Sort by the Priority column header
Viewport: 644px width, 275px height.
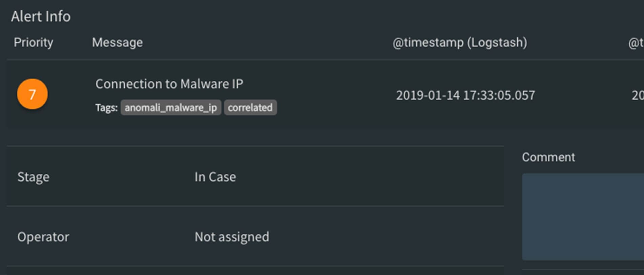[33, 43]
